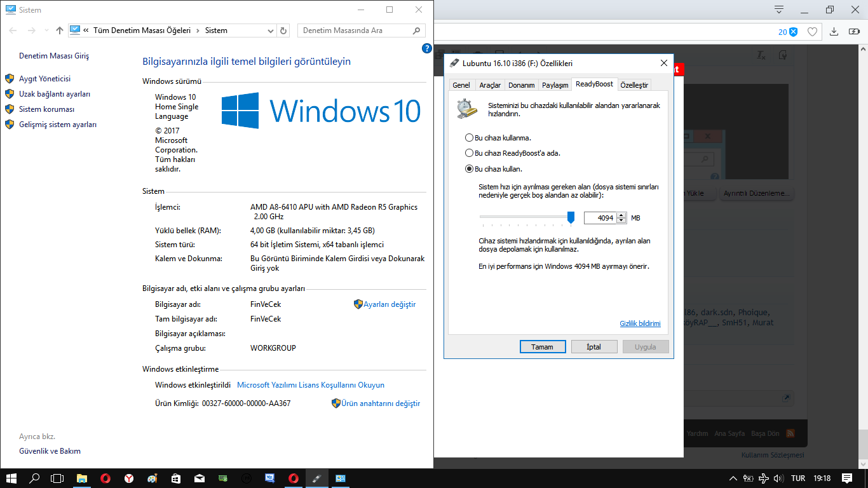Click the volume speaker tray icon
The width and height of the screenshot is (868, 488).
coord(777,478)
